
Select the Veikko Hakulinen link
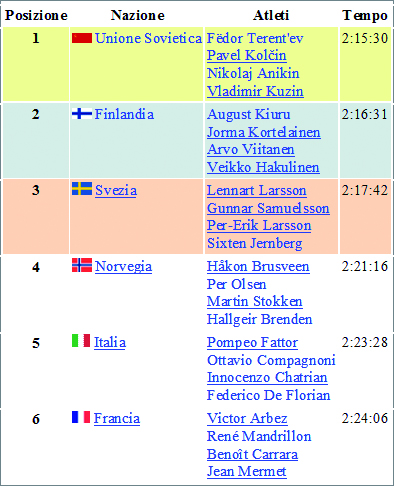click(x=263, y=167)
